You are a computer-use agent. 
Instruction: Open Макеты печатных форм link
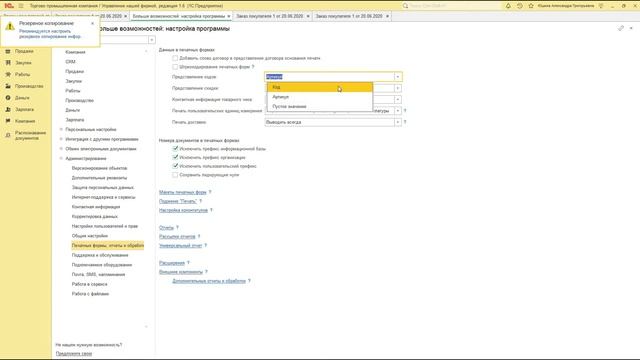coord(183,192)
